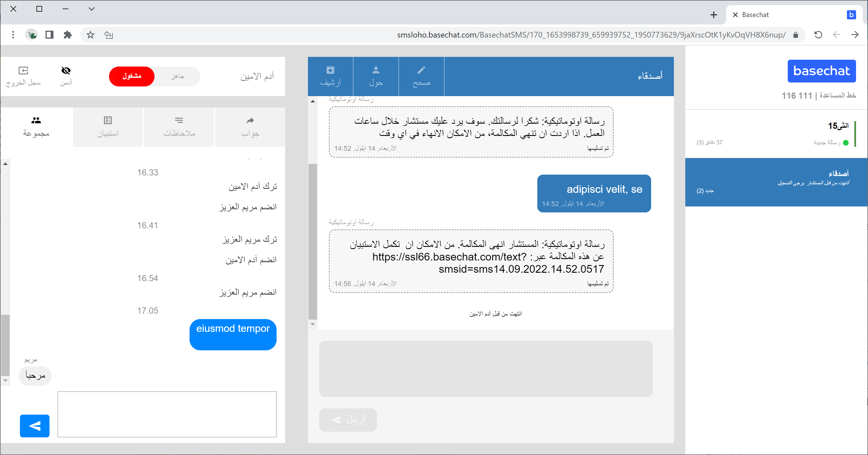Open the group (مجموعة) tab
The image size is (868, 455).
pyautogui.click(x=36, y=127)
